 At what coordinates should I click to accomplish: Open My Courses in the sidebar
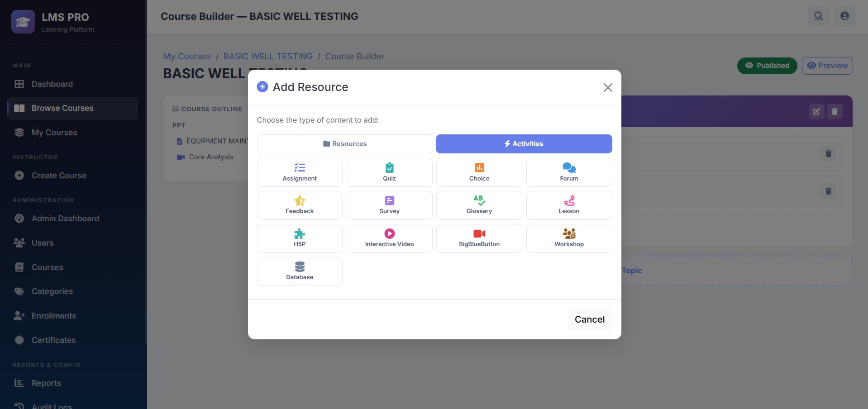[72, 133]
